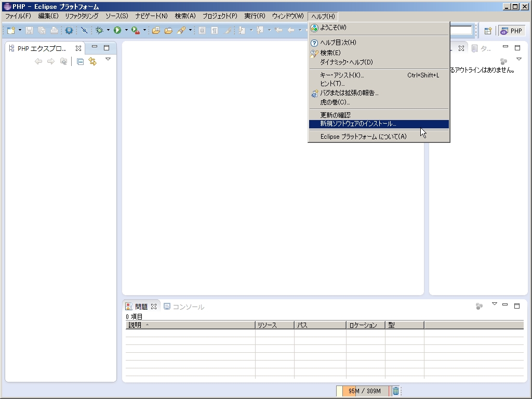Close the 問題 Problems tab
Image resolution: width=532 pixels, height=399 pixels.
click(x=154, y=307)
